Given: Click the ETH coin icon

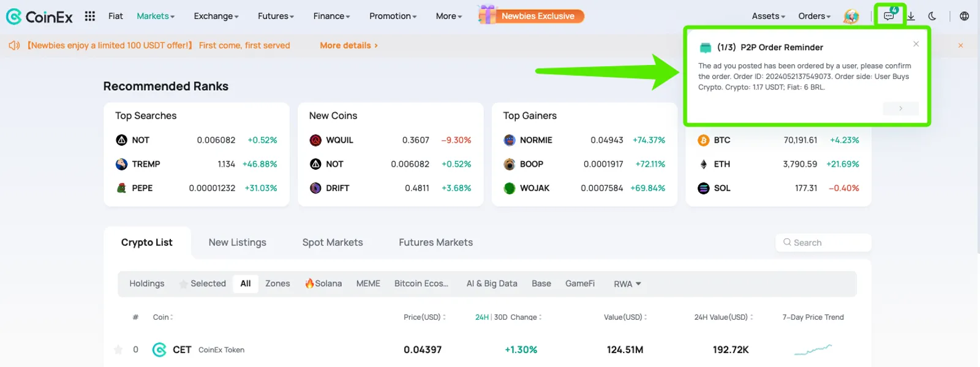Looking at the screenshot, I should (703, 164).
